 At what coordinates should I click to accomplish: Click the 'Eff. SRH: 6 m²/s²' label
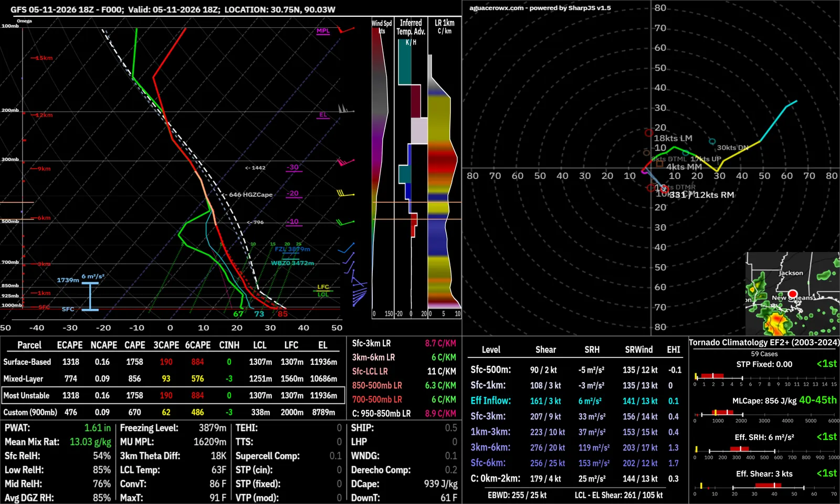pyautogui.click(x=764, y=437)
